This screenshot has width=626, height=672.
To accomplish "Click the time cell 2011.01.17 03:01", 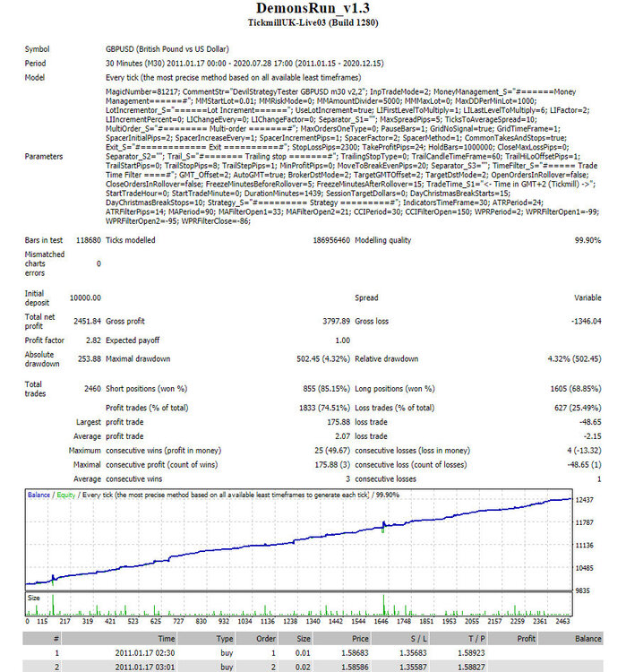I will 145,668.
